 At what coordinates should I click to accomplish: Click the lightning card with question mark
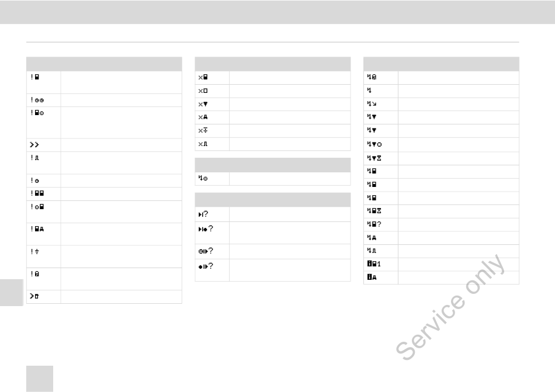coord(374,224)
